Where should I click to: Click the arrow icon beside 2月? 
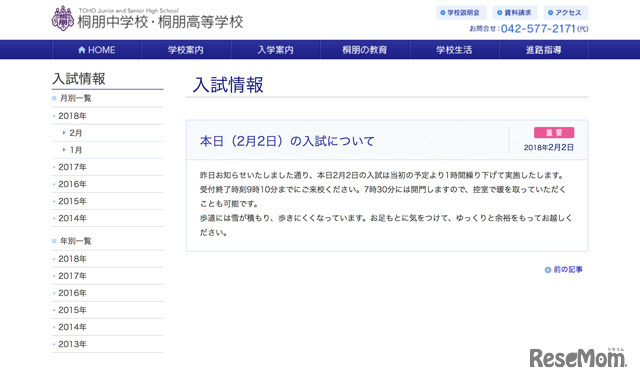(64, 133)
